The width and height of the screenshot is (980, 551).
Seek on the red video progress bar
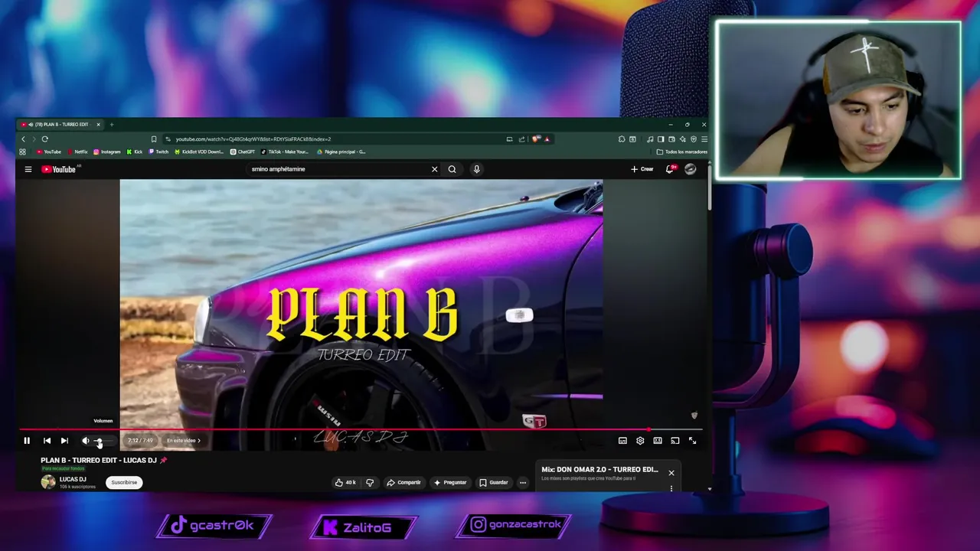click(x=361, y=430)
